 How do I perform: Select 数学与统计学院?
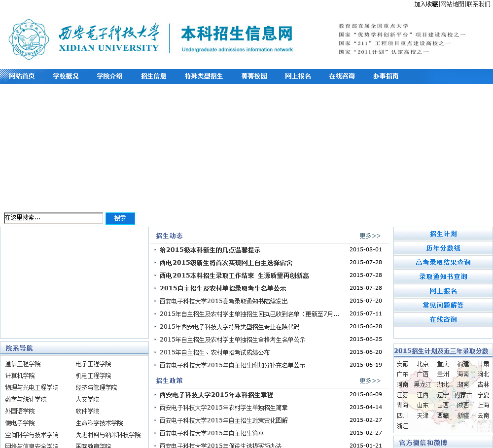click(x=26, y=400)
